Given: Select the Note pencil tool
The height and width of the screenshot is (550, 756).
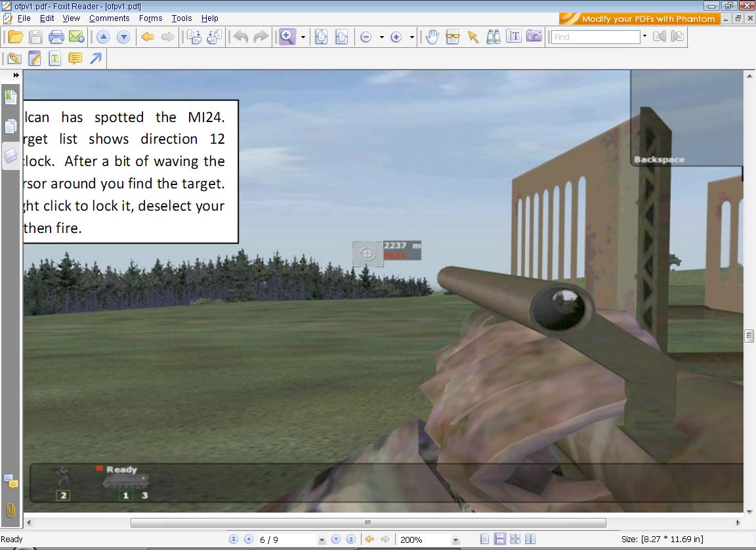Looking at the screenshot, I should [35, 58].
